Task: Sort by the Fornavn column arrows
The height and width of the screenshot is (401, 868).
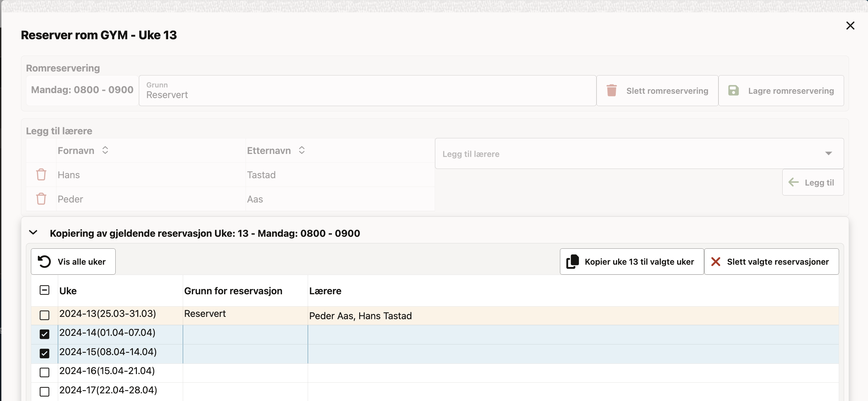Action: pos(105,150)
